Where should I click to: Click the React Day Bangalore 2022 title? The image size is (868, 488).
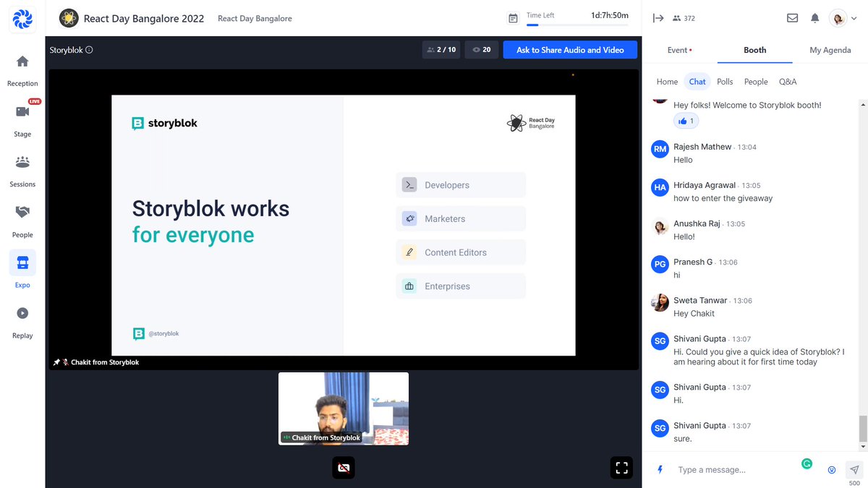[144, 19]
